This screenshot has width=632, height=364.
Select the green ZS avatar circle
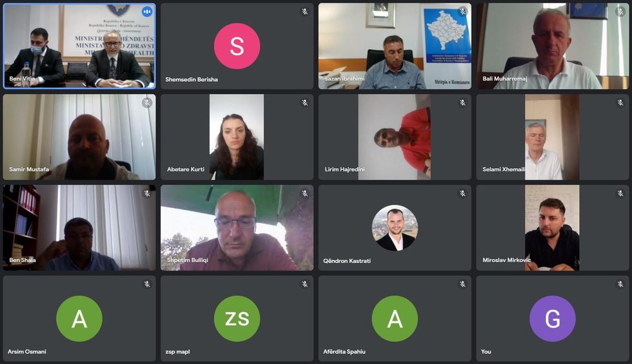point(237,318)
